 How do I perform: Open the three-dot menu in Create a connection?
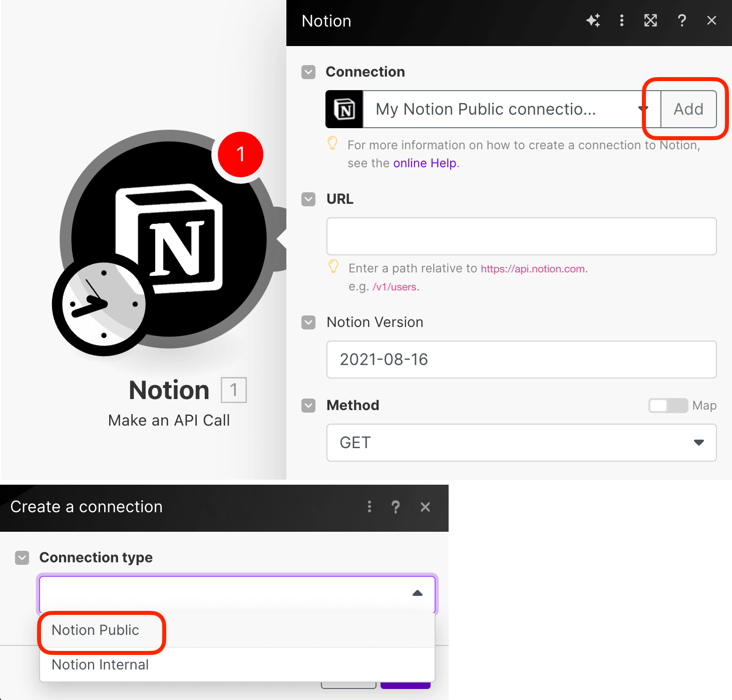[x=369, y=507]
